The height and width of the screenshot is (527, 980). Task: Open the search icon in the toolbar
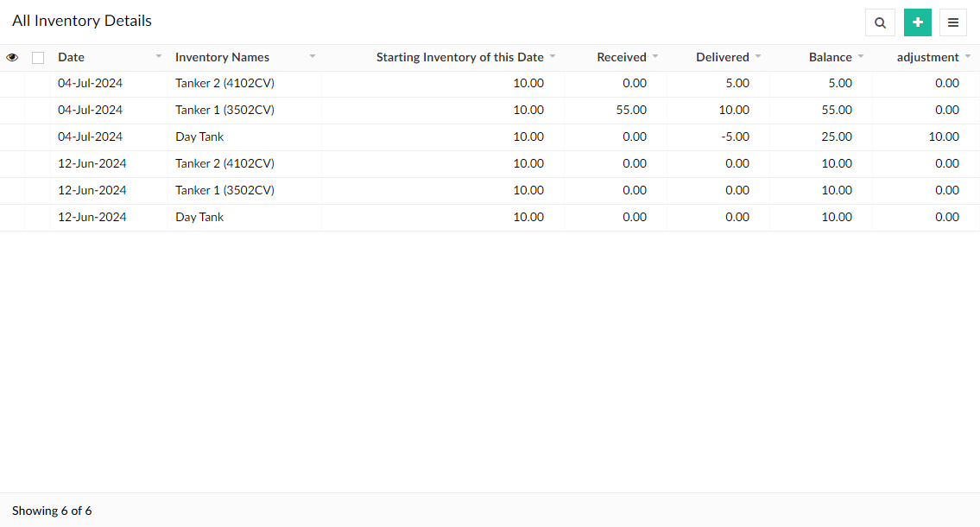(x=880, y=22)
